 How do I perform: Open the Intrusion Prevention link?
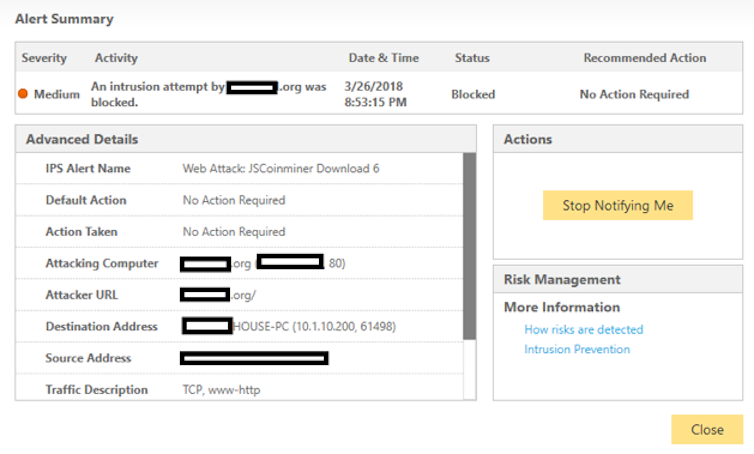(577, 349)
